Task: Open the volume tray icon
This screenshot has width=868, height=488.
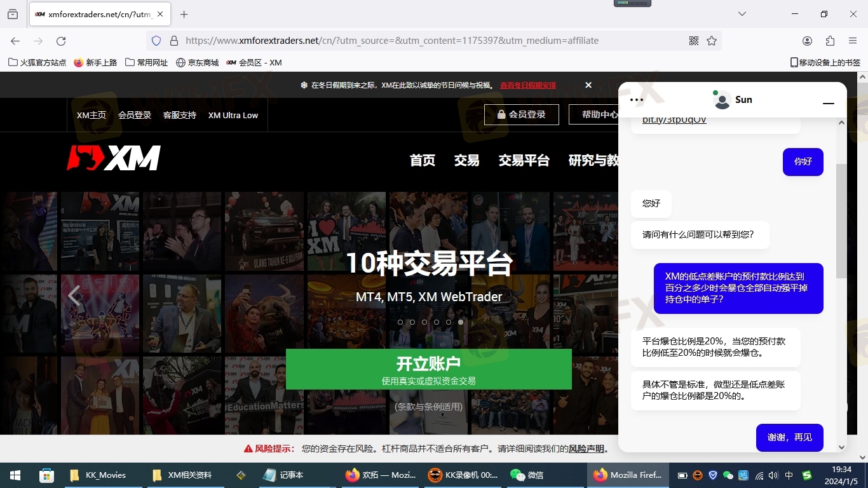Action: click(773, 475)
